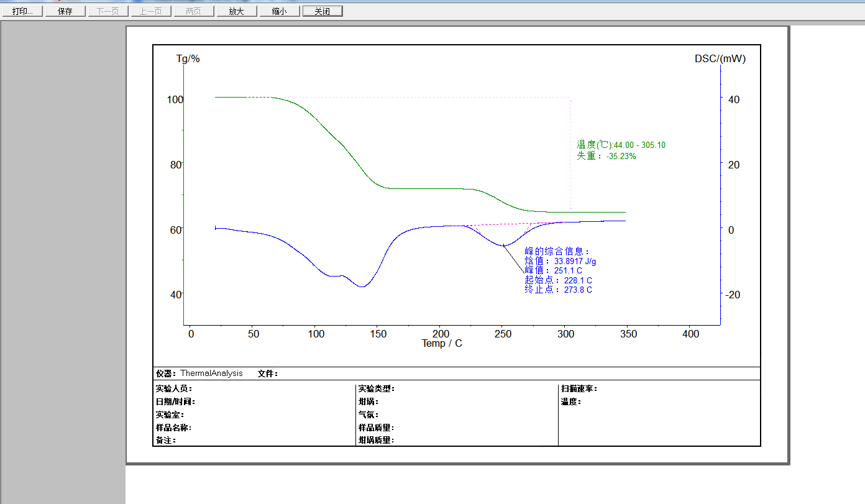Click the 仪器 ThermalAnalysis text
865x504 pixels.
point(199,373)
